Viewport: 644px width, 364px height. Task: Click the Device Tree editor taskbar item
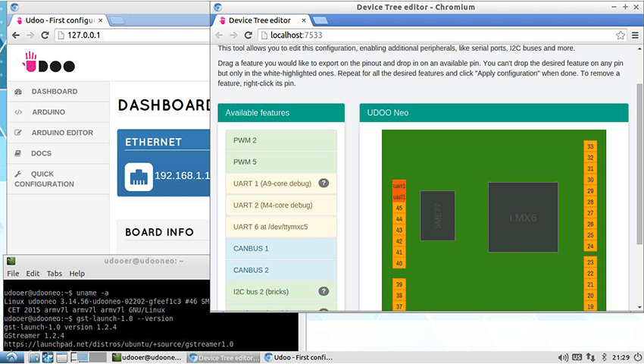224,357
